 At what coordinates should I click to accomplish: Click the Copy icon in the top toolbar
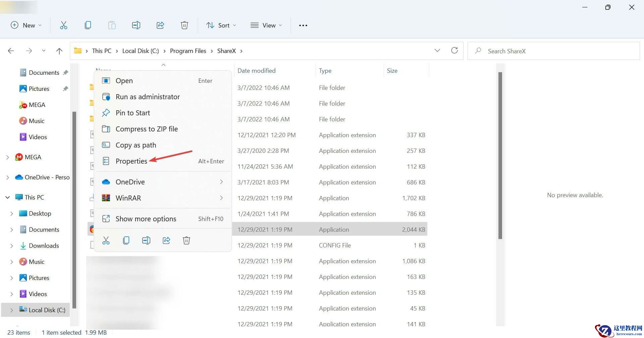click(x=88, y=25)
